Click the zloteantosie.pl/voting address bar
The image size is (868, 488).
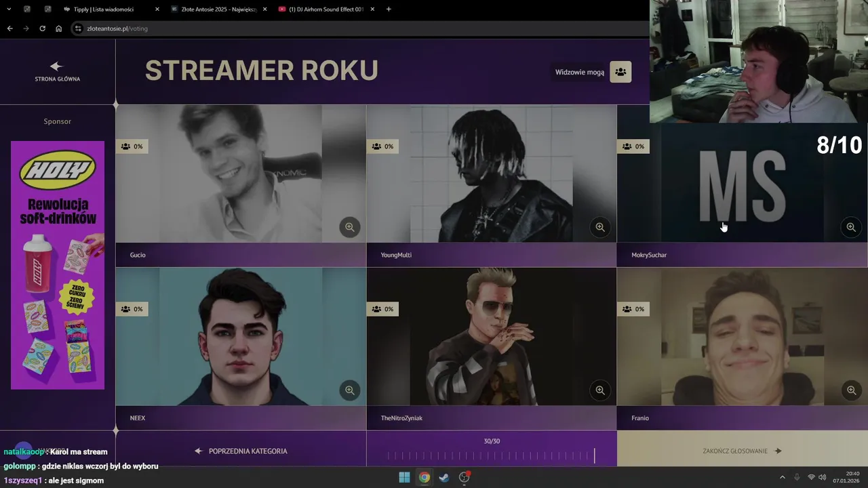point(359,28)
